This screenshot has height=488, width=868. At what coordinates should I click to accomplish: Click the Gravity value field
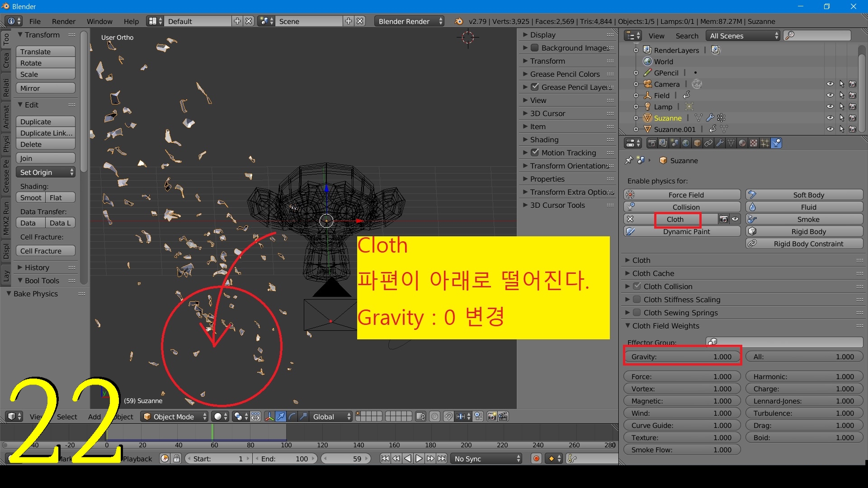point(682,357)
